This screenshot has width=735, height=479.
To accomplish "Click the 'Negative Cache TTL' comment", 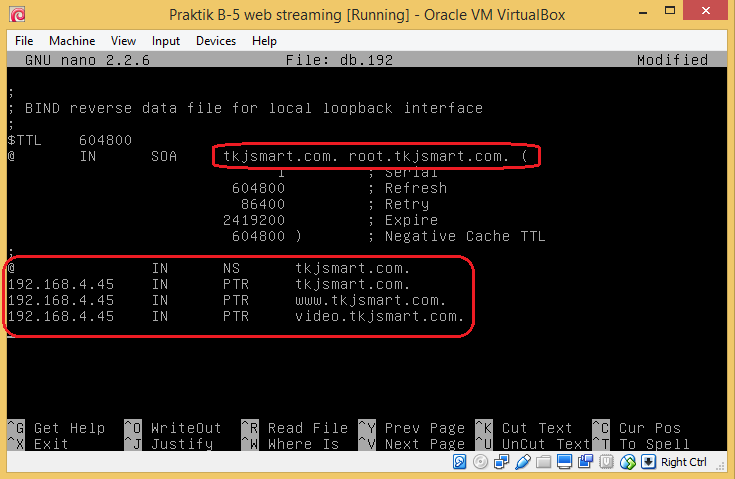I will pyautogui.click(x=465, y=236).
